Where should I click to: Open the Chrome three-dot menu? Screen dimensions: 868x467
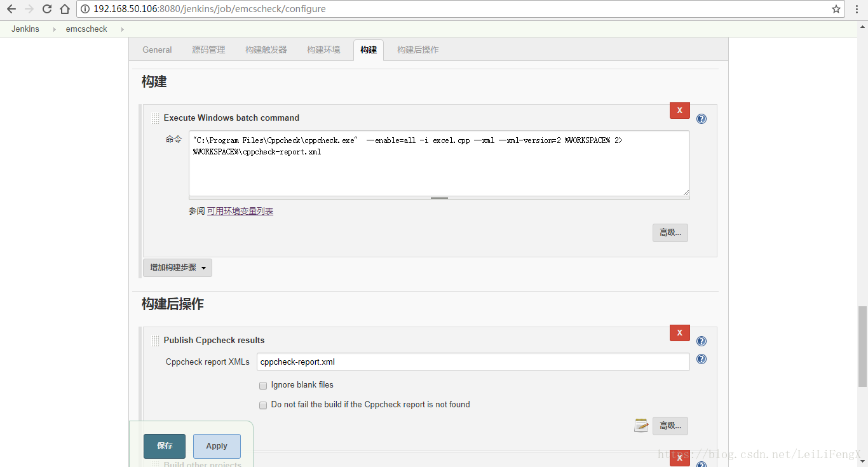click(x=858, y=9)
